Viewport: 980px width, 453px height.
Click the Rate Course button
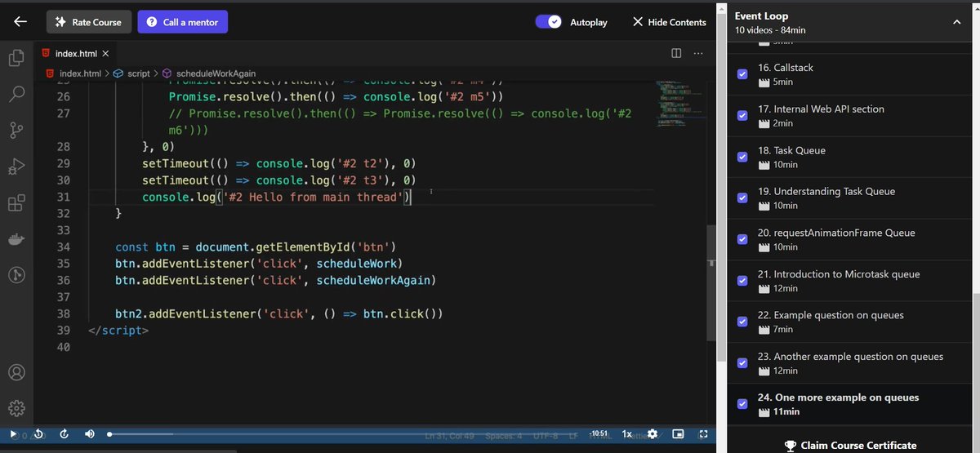pos(88,22)
